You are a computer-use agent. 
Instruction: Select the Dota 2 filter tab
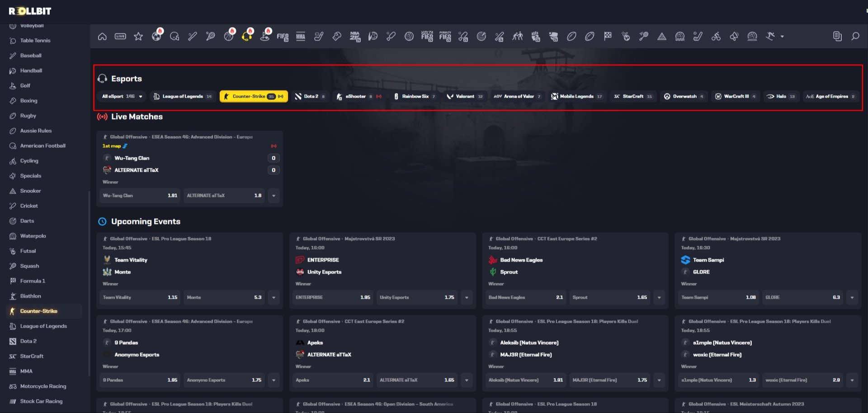point(310,96)
